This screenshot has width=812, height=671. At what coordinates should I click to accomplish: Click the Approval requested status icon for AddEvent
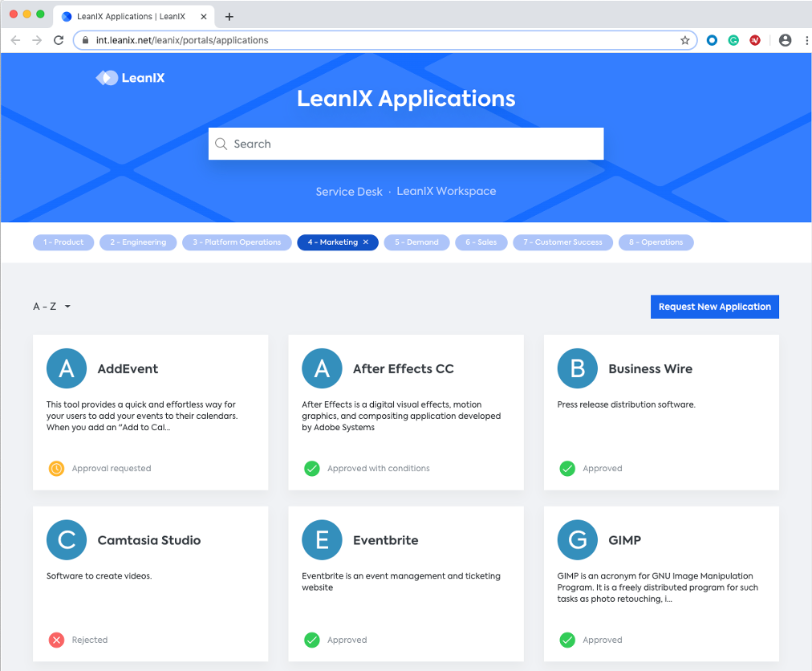click(55, 468)
